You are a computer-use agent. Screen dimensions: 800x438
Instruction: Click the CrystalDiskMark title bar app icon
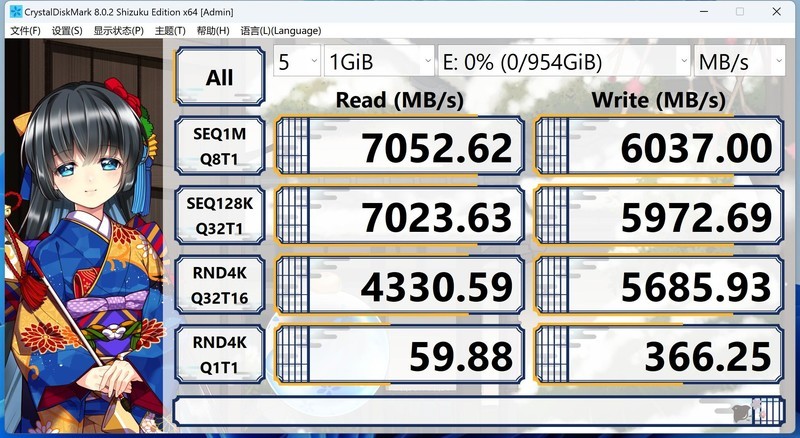tap(16, 11)
